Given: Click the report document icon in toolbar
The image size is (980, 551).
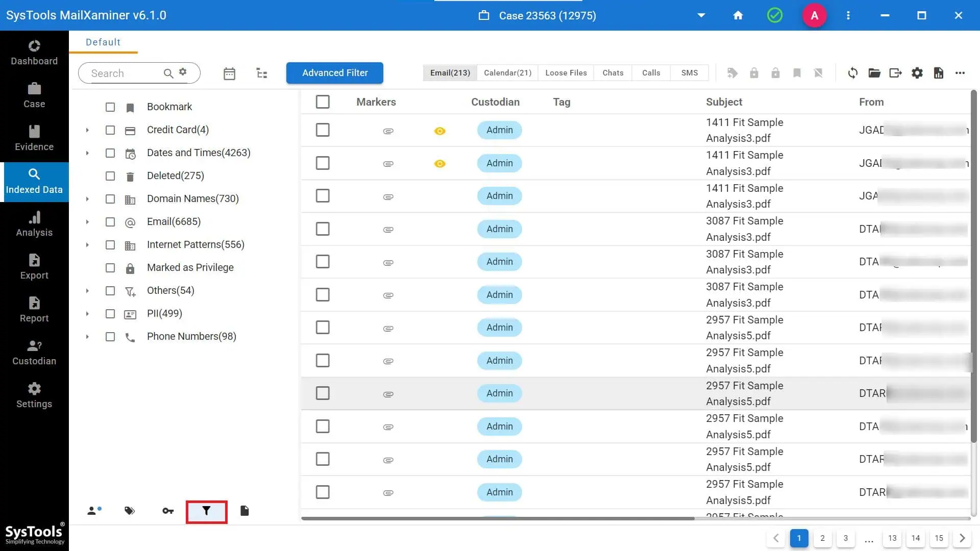Looking at the screenshot, I should (x=938, y=73).
